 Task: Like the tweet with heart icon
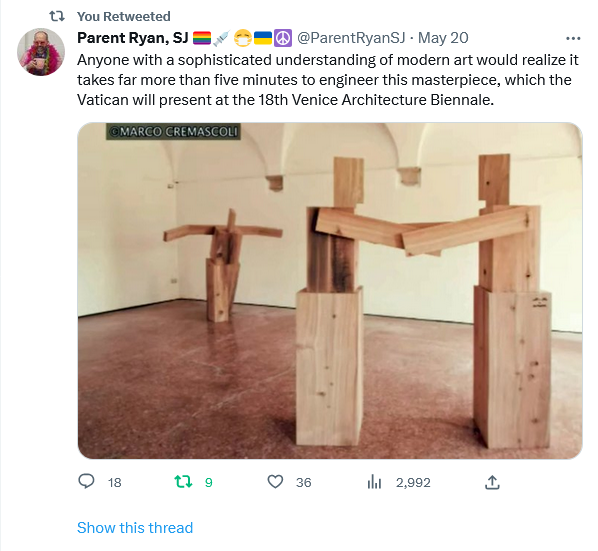coord(275,482)
